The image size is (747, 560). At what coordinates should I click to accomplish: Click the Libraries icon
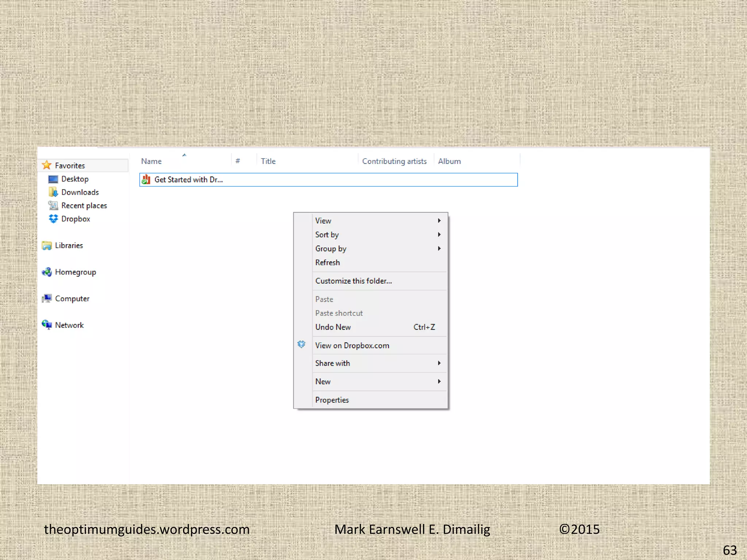47,245
